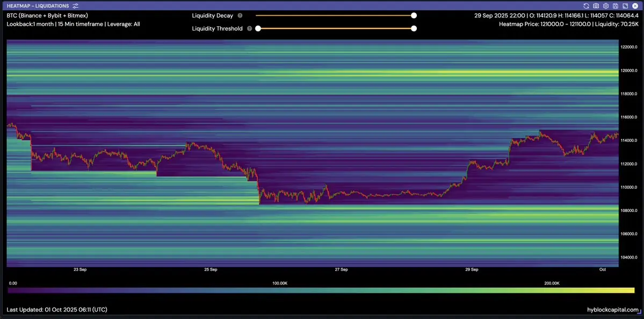Click the Lookback and timeframe info line
This screenshot has width=644, height=319.
coord(74,24)
